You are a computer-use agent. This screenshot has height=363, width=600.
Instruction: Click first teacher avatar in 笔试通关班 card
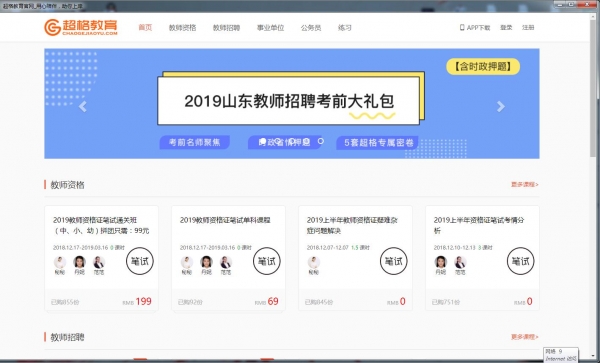point(60,262)
